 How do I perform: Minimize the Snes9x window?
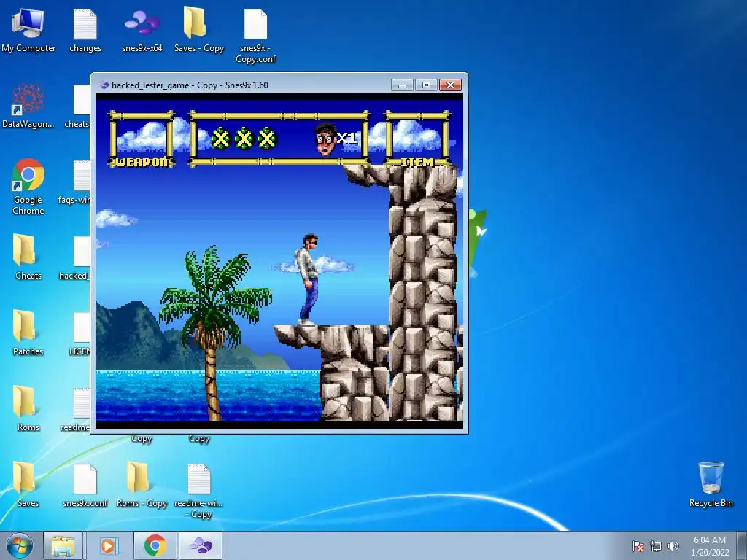[402, 85]
